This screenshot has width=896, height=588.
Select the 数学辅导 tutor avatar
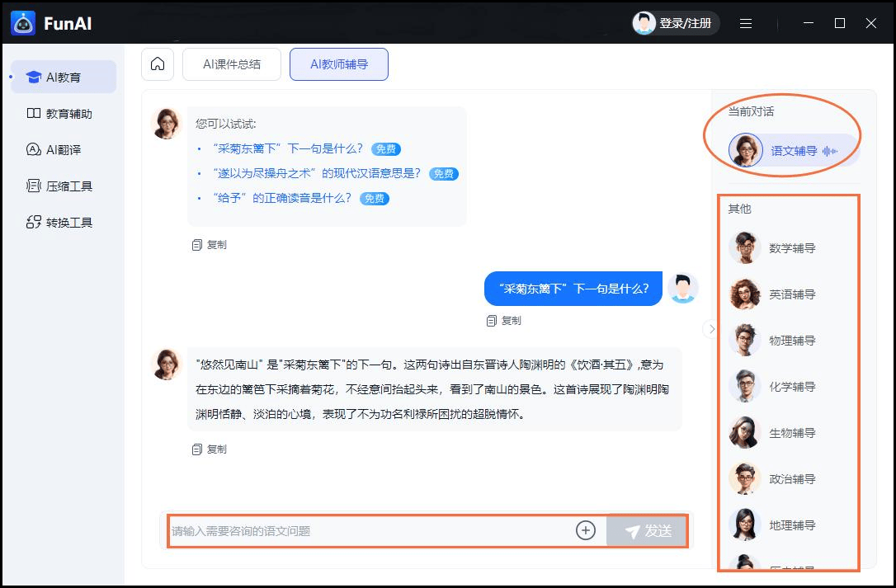click(x=744, y=247)
